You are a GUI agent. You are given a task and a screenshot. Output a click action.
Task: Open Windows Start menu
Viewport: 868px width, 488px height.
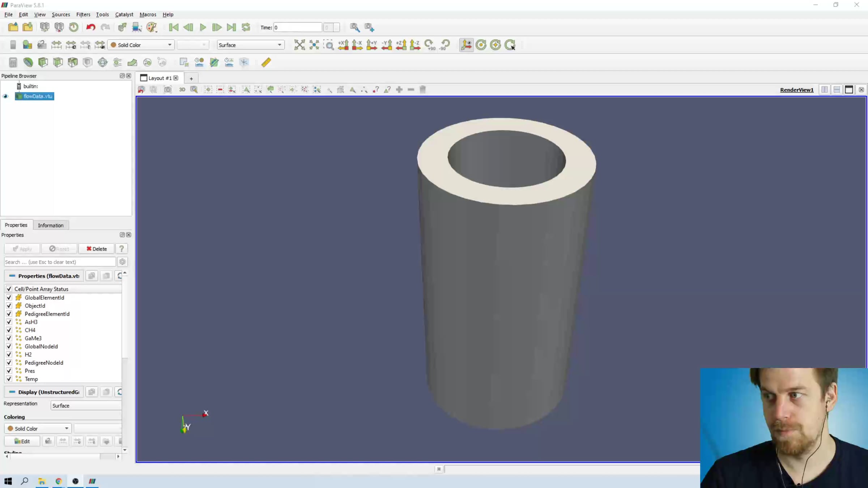8,481
